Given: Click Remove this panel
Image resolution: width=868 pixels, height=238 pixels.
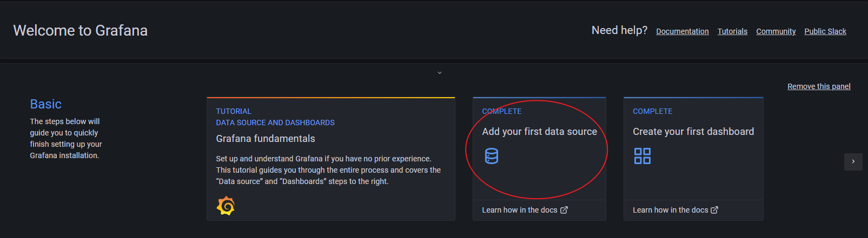Looking at the screenshot, I should point(818,86).
